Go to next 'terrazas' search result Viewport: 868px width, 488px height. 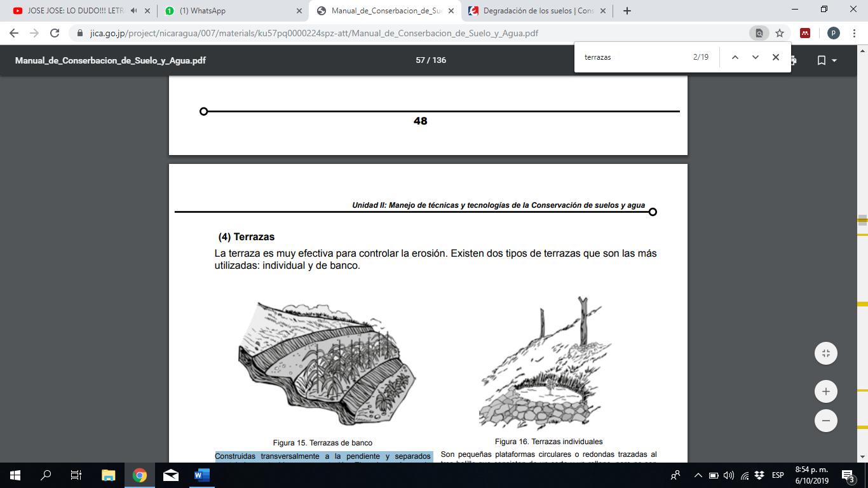coord(755,57)
